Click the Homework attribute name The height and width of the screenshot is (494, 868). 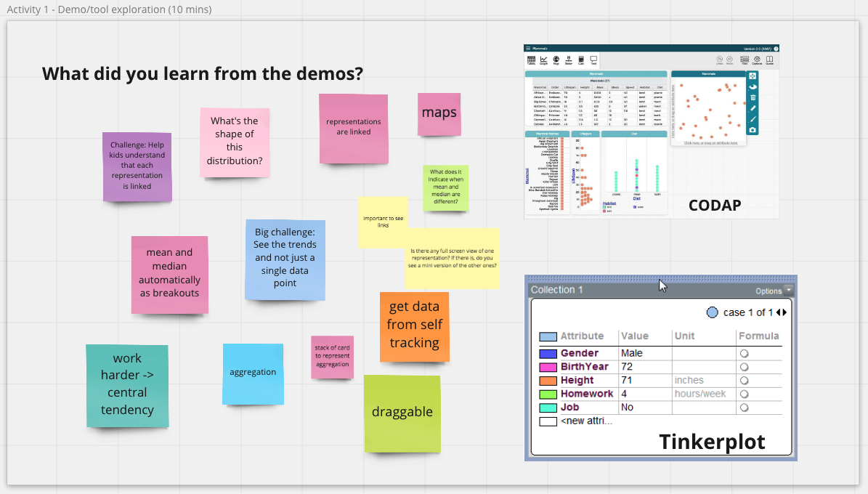click(x=586, y=394)
